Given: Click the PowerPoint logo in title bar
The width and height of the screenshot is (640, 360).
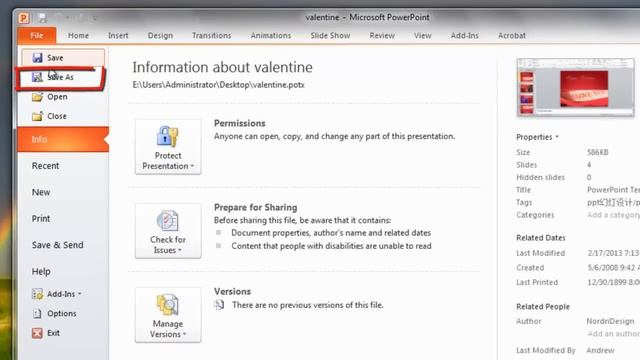Looking at the screenshot, I should 24,18.
